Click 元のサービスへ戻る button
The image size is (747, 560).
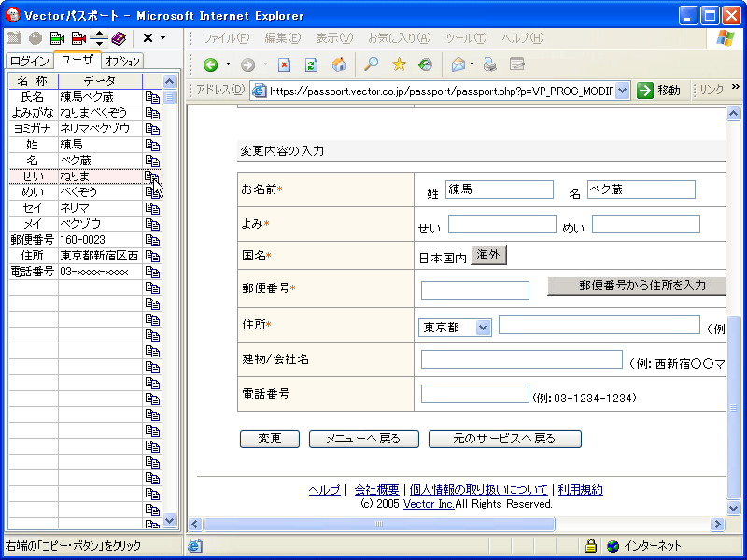point(504,439)
